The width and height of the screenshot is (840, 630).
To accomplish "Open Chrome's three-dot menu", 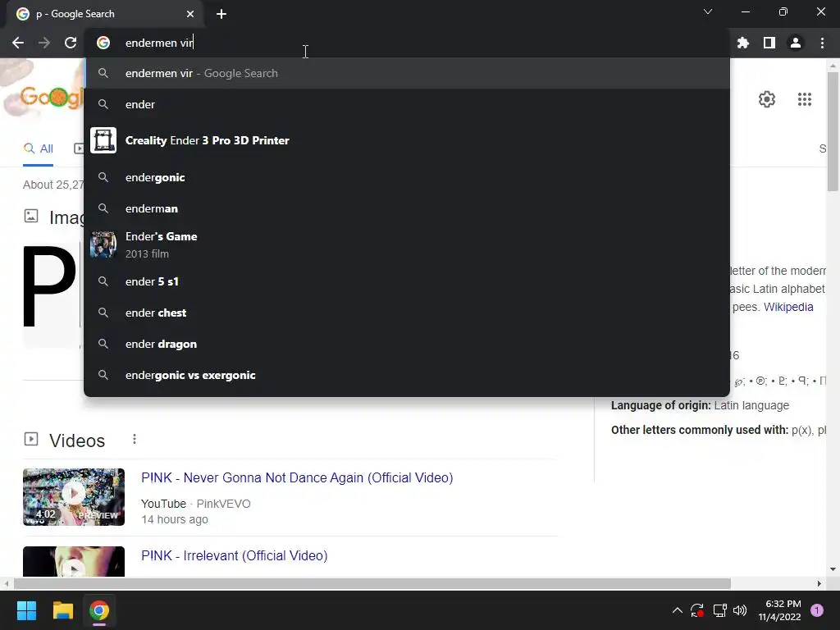I will pos(822,43).
